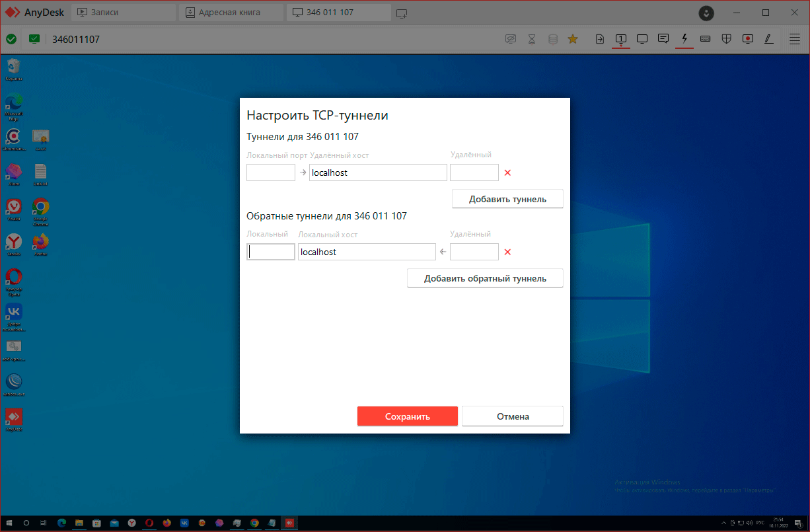Open the lightning actions menu icon
810x532 pixels.
pyautogui.click(x=684, y=39)
